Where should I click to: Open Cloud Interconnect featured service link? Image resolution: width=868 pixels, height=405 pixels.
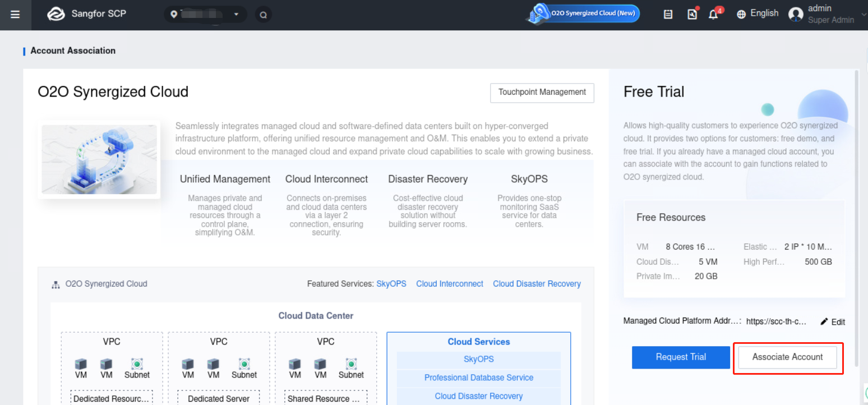click(450, 284)
